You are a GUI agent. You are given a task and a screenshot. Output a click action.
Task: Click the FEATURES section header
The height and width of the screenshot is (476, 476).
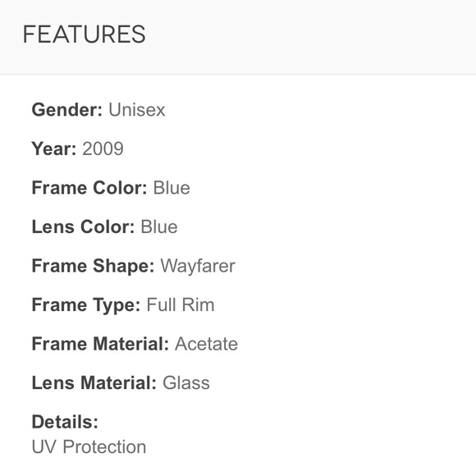(84, 34)
